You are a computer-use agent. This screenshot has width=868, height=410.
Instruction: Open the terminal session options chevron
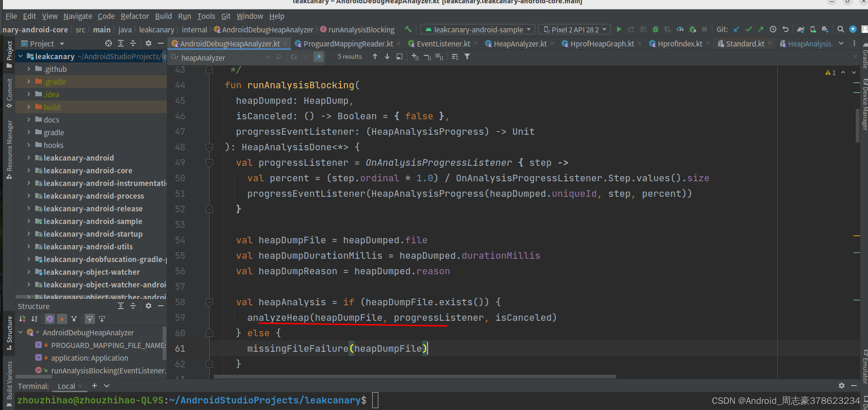pos(107,386)
